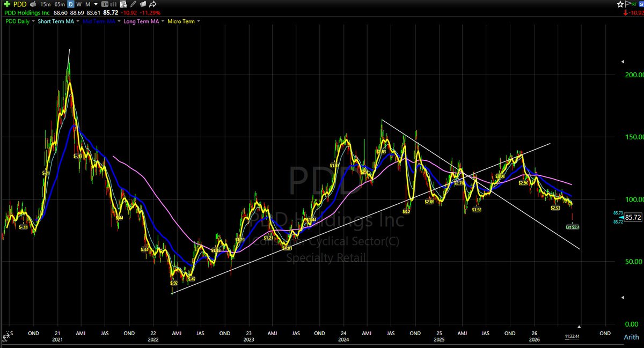644x348 pixels.
Task: Open the PDD Daily plot dropdown
Action: [33, 21]
